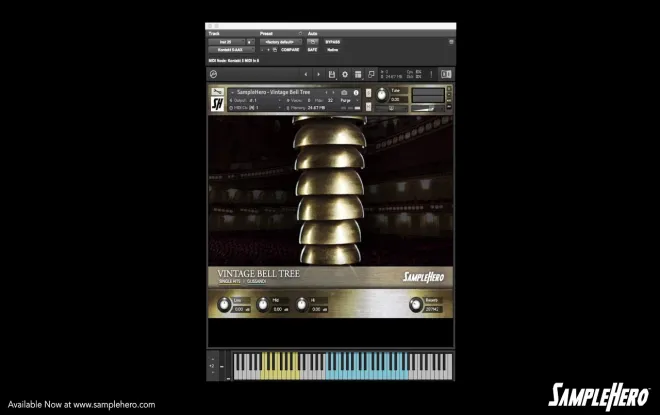The image size is (660, 415).
Task: Click the Native button
Action: pos(333,50)
